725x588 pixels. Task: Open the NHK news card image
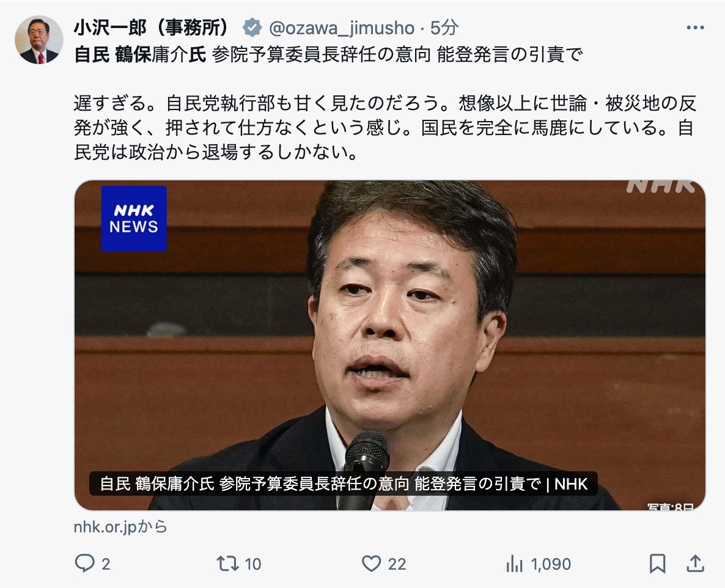click(390, 345)
